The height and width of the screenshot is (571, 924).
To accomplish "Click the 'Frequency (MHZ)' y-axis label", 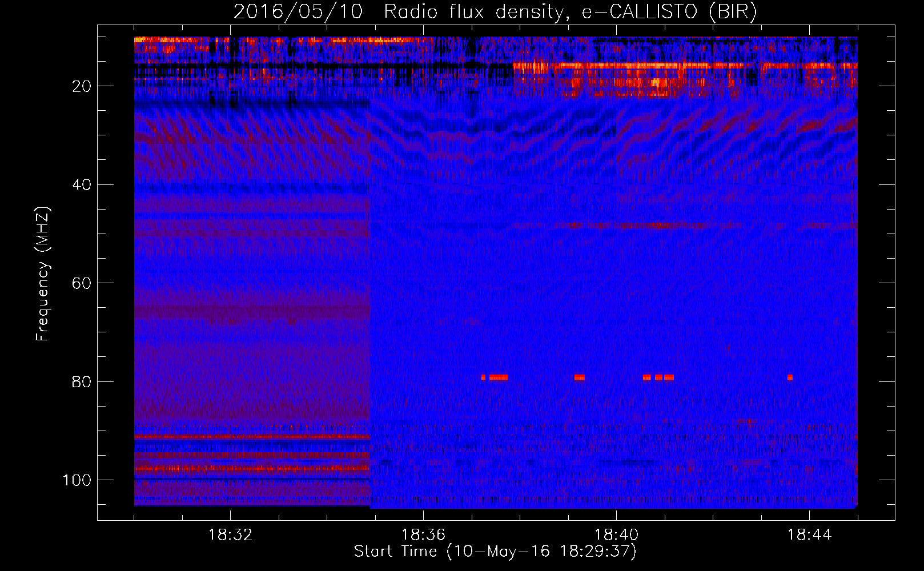I will point(43,274).
